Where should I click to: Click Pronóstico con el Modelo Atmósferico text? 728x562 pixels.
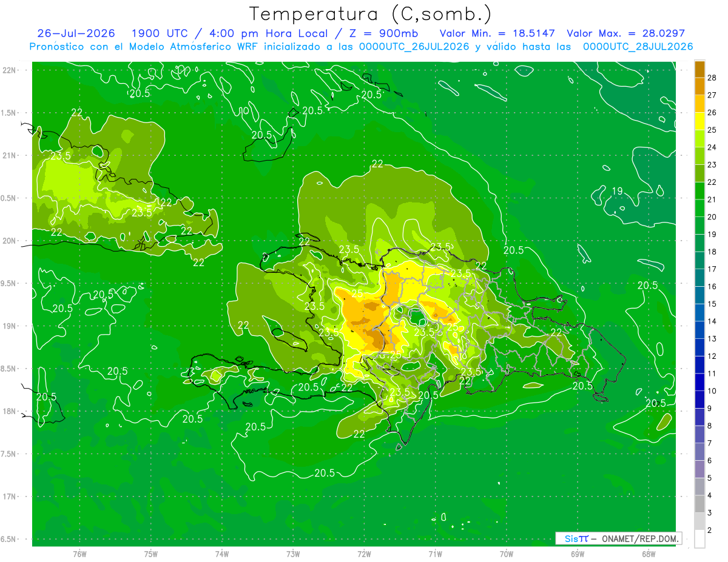tap(130, 47)
